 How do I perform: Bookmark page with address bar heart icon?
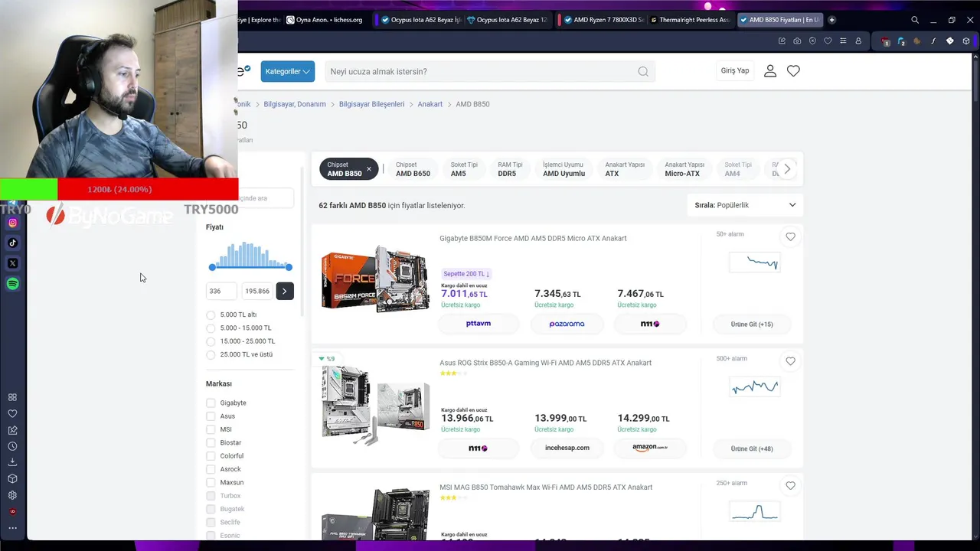point(828,41)
